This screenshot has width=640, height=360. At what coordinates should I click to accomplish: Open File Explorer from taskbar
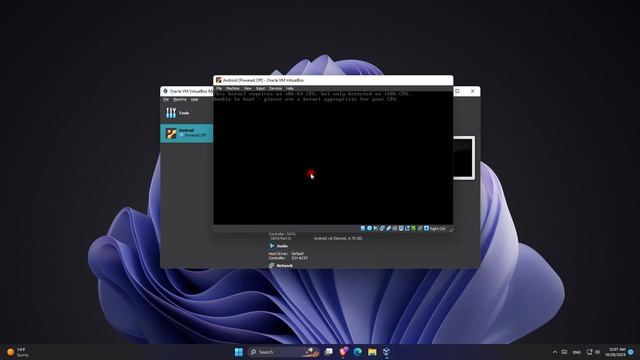(372, 352)
